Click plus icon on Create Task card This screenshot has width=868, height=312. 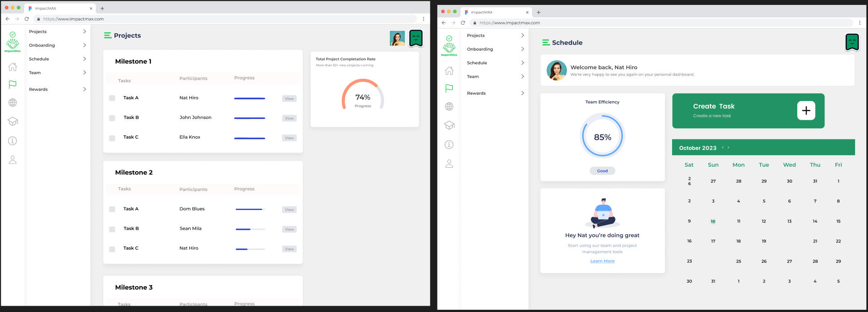pos(806,110)
